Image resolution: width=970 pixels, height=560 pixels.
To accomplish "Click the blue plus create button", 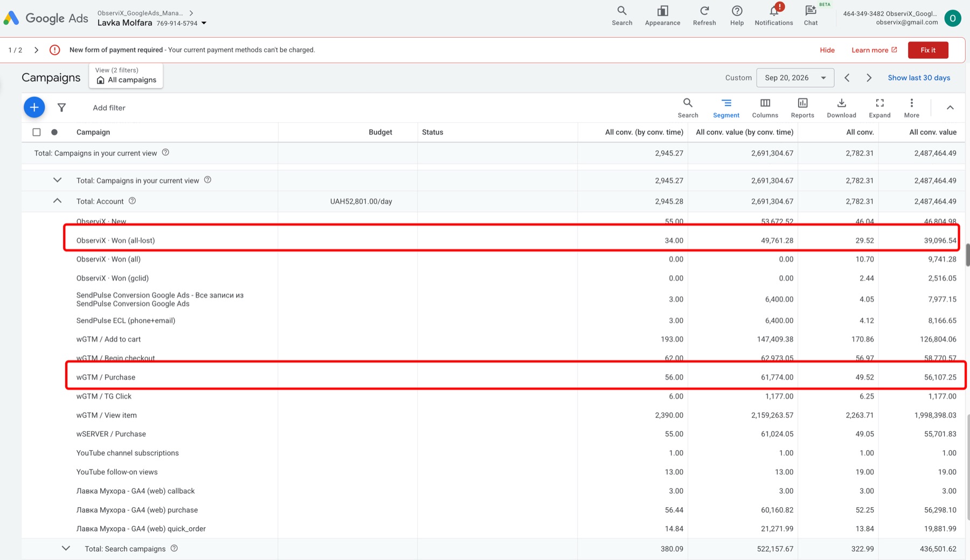I will coord(34,107).
